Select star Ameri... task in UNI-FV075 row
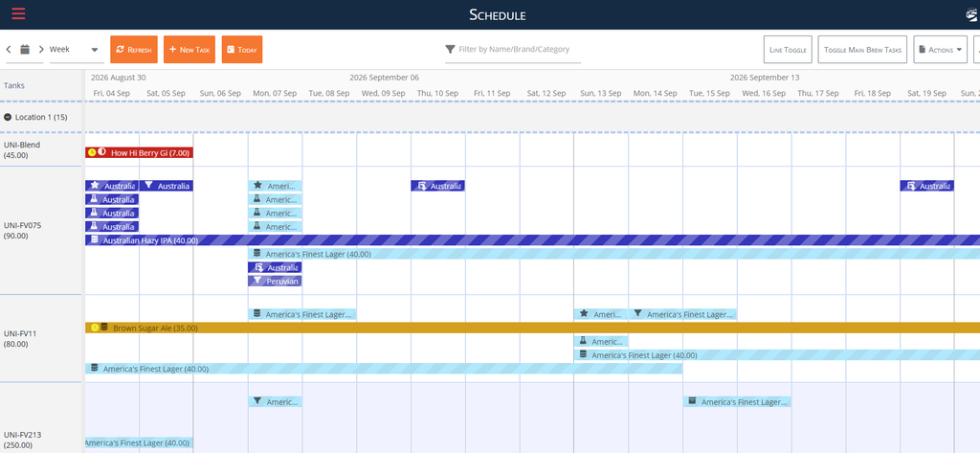 click(x=275, y=186)
